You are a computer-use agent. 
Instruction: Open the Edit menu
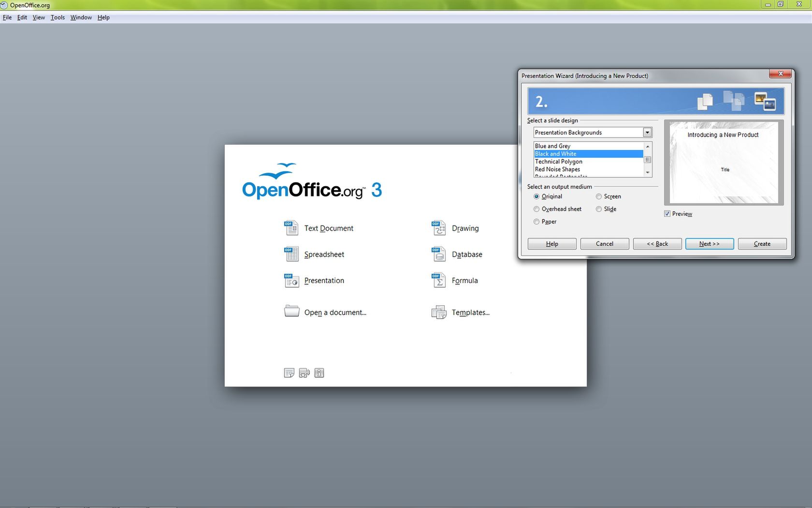click(x=22, y=17)
